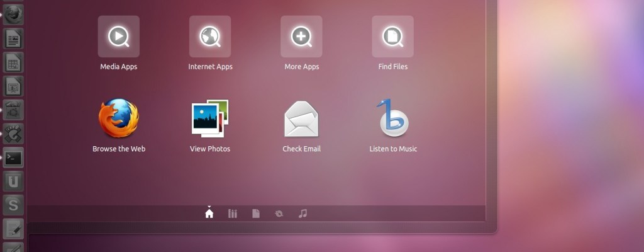Open Terminal from the launcher
Viewport: 644px width, 252px height.
tap(13, 157)
